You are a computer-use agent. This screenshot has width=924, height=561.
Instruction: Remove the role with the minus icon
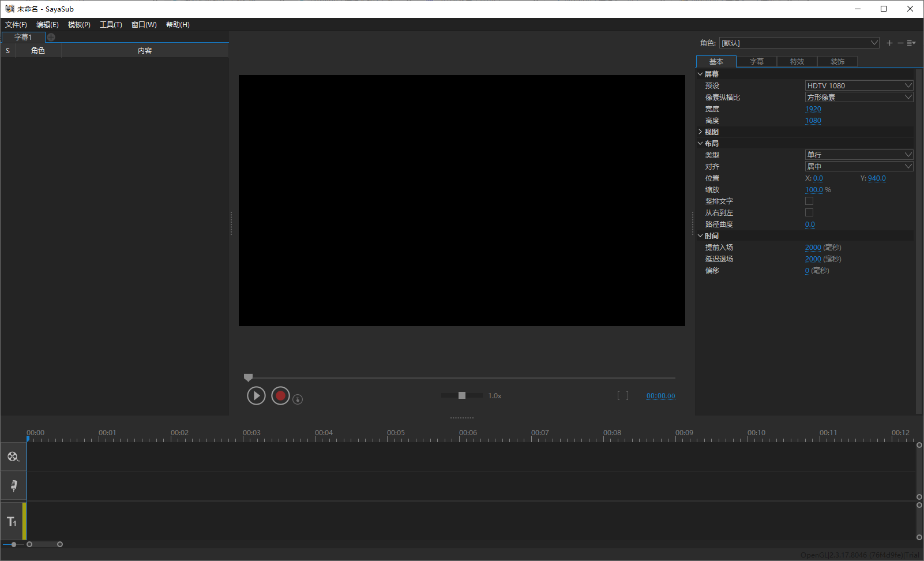[900, 43]
